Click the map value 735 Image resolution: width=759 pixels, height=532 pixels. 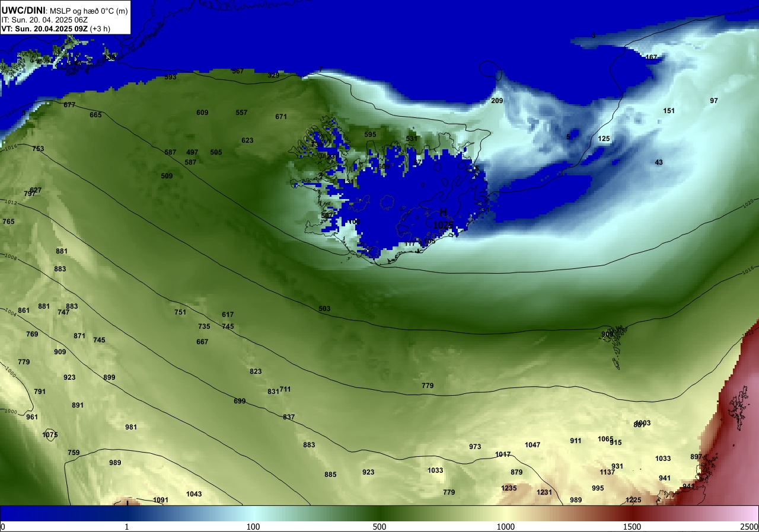click(x=204, y=326)
